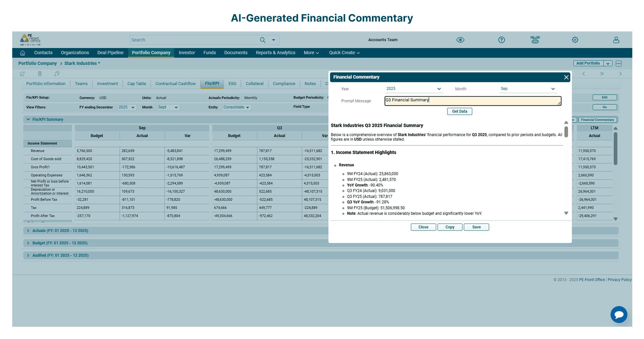Viewport: 644px width, 339px height.
Task: Open the Funds menu
Action: [x=209, y=53]
